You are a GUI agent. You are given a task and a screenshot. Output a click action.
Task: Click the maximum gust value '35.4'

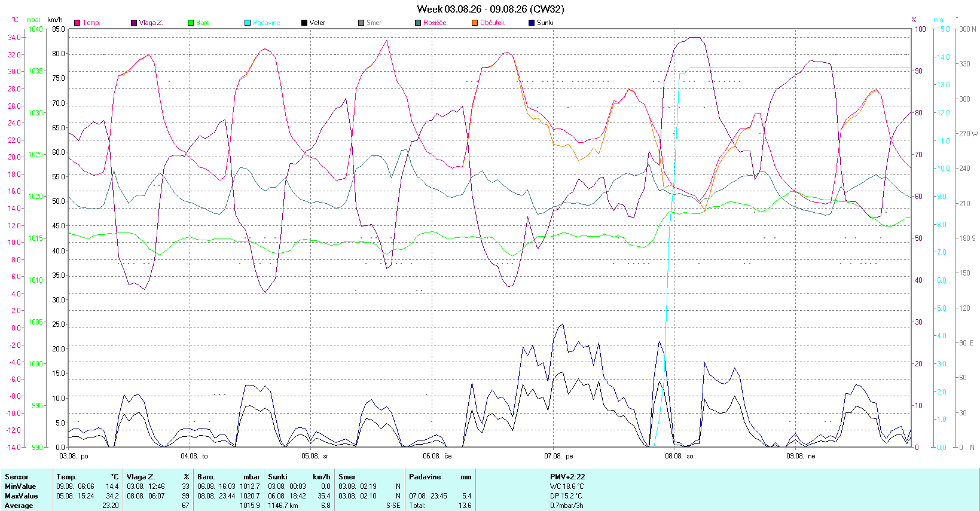click(x=324, y=496)
